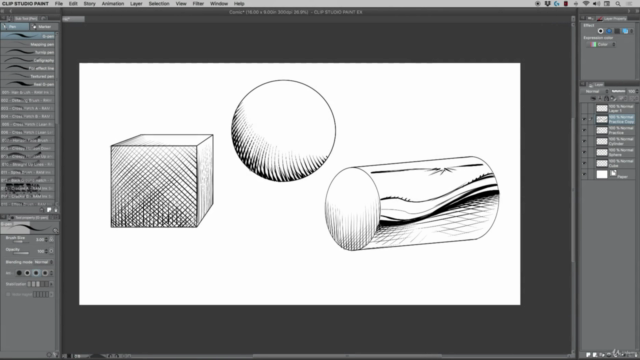The height and width of the screenshot is (360, 640).
Task: Open the layer blending mode Normal dropdown
Action: [595, 91]
